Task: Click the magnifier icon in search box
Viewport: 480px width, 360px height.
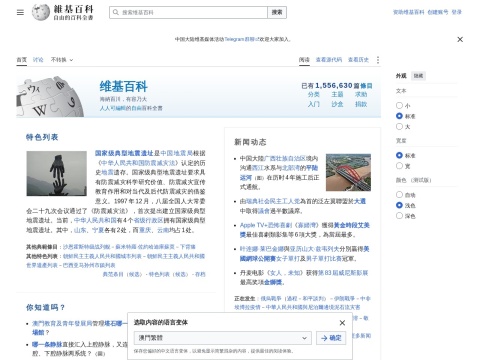Action: pyautogui.click(x=116, y=12)
